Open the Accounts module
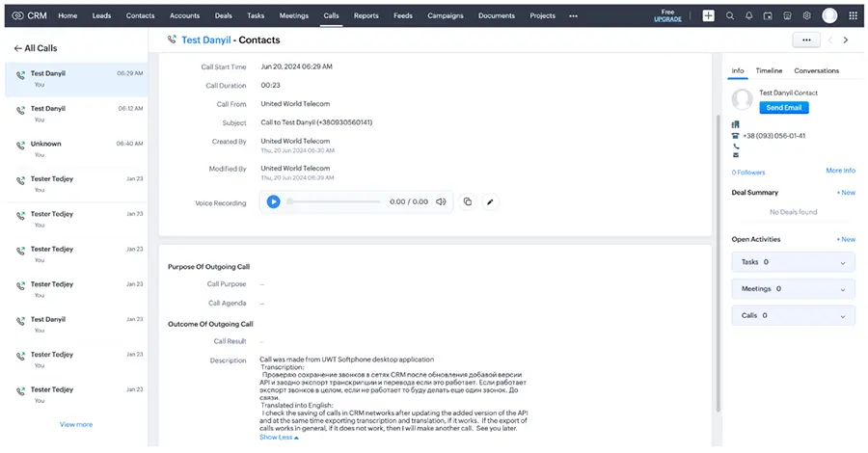Image resolution: width=868 pixels, height=453 pixels. click(x=184, y=15)
